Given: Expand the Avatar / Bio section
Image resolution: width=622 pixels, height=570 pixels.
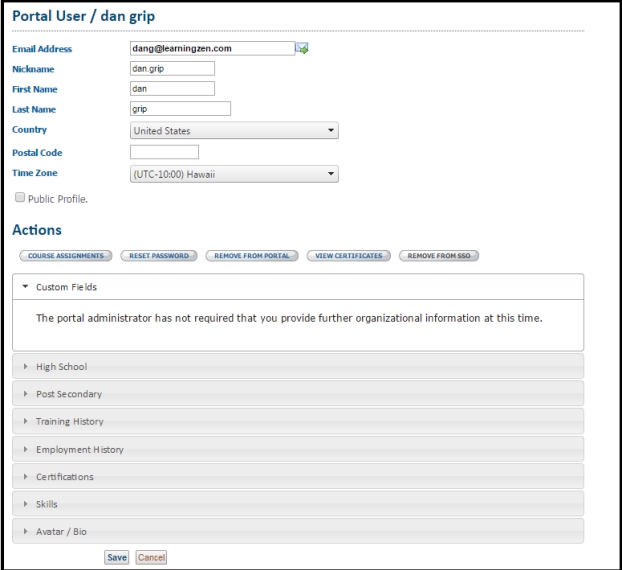Looking at the screenshot, I should pos(298,532).
